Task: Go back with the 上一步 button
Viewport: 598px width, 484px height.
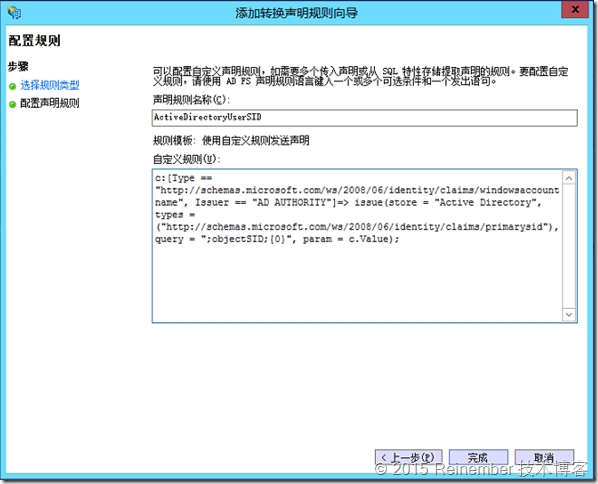Action: [x=408, y=457]
